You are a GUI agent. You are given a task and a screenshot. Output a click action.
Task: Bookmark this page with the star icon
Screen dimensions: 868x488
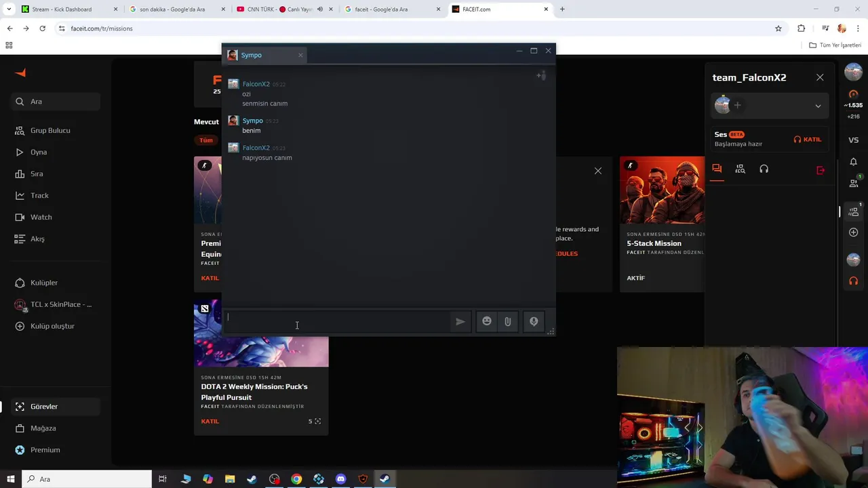click(x=778, y=28)
